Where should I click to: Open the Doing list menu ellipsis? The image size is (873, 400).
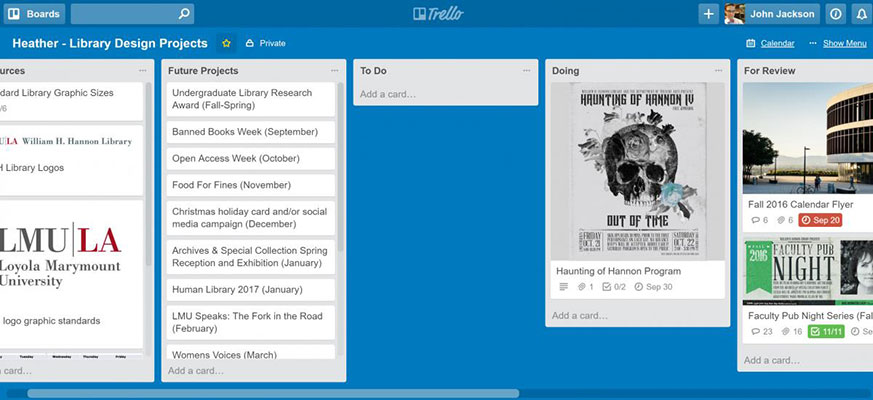[x=718, y=71]
